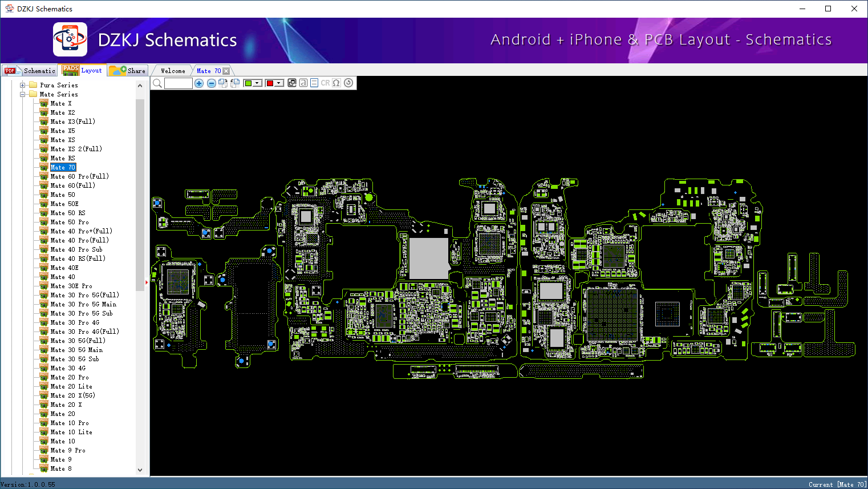Toggle the omega symbol icon

[336, 83]
